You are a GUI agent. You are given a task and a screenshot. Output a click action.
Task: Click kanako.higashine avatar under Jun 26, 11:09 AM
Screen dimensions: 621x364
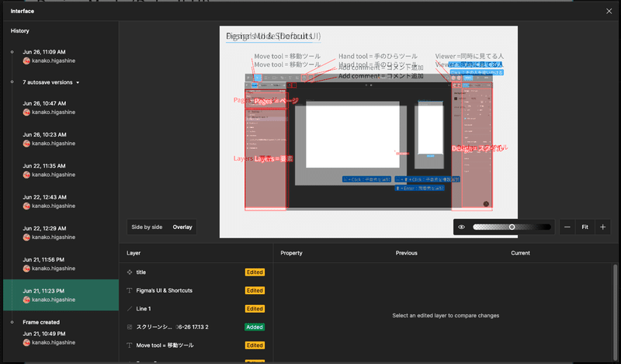(26, 61)
